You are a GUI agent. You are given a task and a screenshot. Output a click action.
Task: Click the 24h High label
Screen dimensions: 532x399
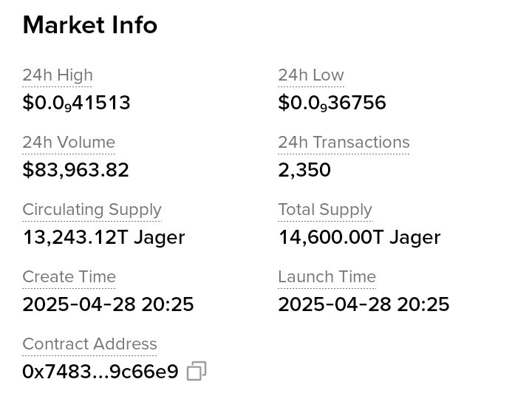point(58,75)
